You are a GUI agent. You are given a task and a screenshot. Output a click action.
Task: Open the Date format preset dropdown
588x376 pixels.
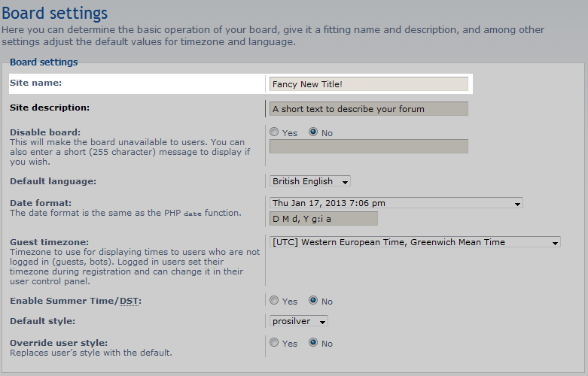(x=396, y=203)
